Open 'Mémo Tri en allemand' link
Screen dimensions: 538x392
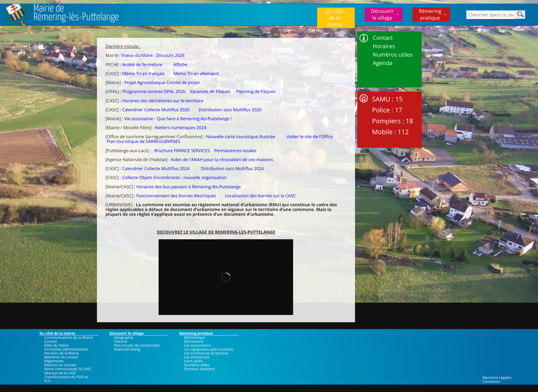pyautogui.click(x=196, y=74)
